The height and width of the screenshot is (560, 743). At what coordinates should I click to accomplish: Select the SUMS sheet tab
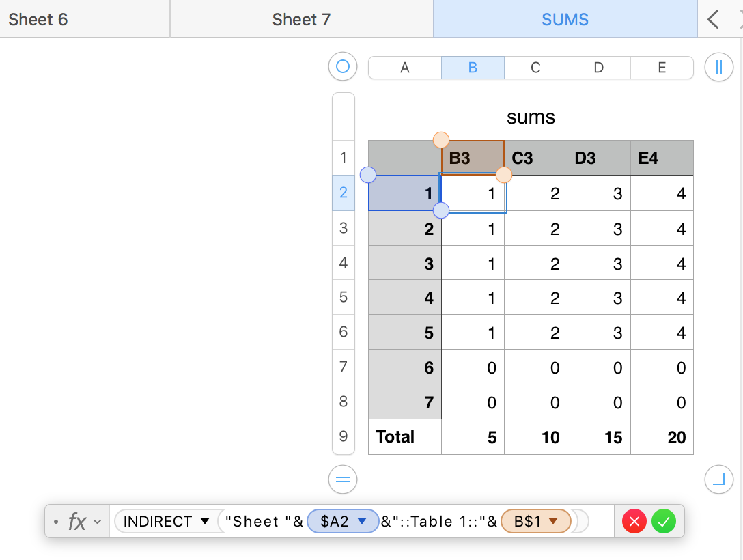pyautogui.click(x=565, y=19)
